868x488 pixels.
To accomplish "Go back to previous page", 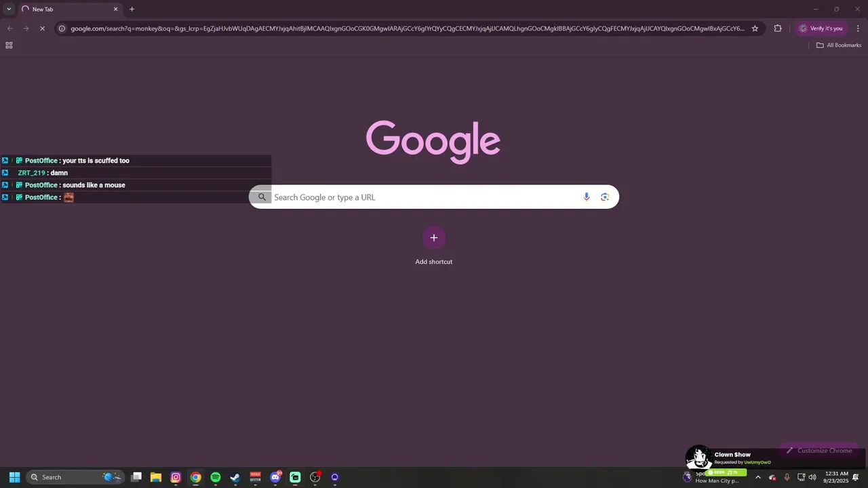I will coord(9,28).
